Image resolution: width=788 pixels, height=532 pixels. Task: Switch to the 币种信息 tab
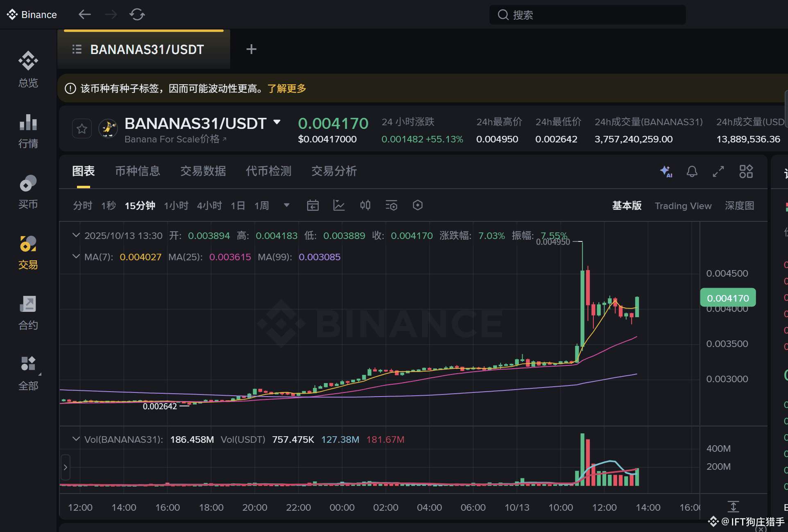click(x=138, y=171)
